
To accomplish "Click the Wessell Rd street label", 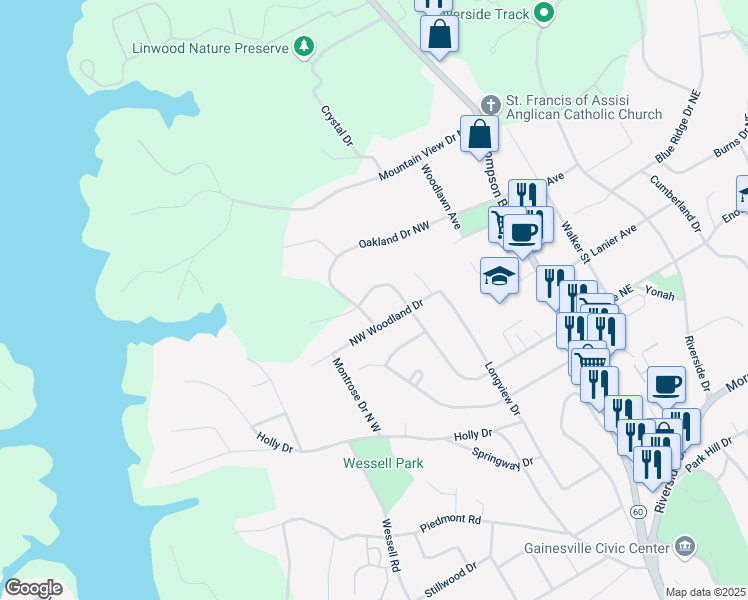I will point(390,545).
